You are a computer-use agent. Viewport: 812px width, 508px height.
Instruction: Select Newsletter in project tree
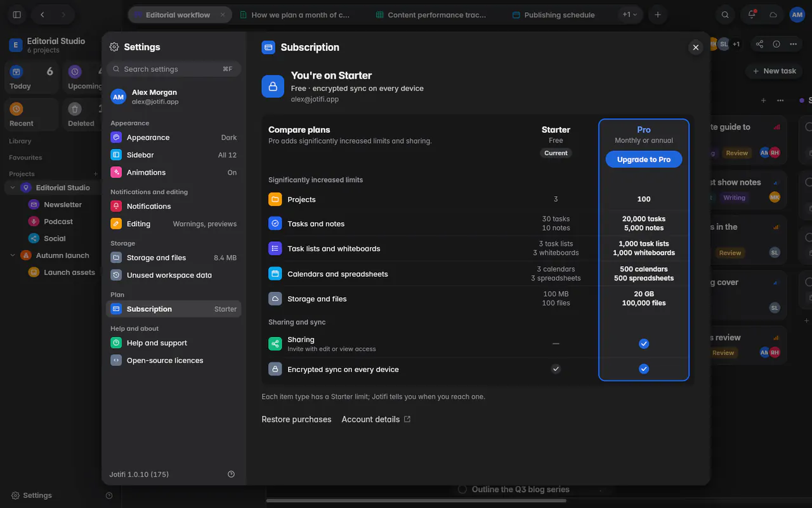(x=62, y=204)
